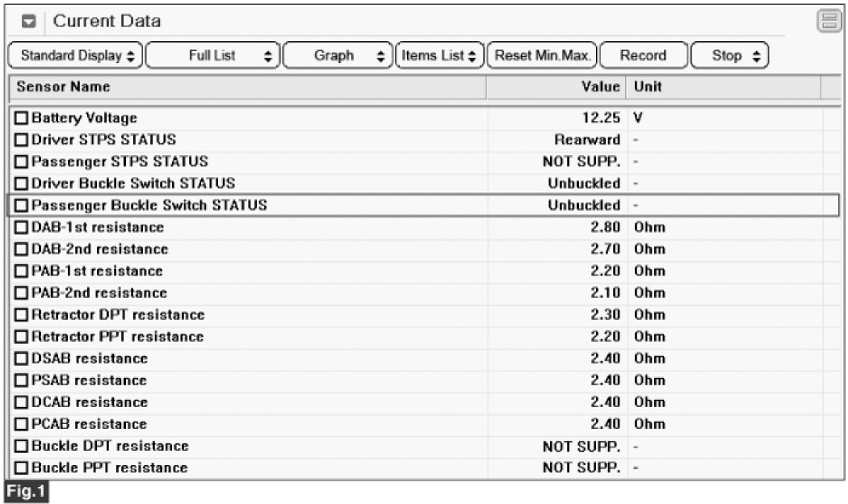The height and width of the screenshot is (504, 848).
Task: Check the Driver STPS STATUS checkbox
Action: pos(21,140)
